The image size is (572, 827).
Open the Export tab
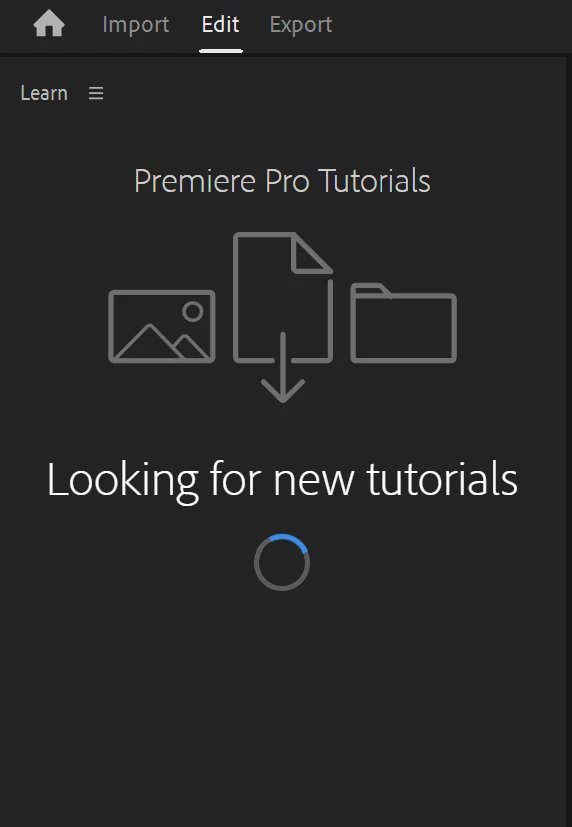[x=300, y=24]
